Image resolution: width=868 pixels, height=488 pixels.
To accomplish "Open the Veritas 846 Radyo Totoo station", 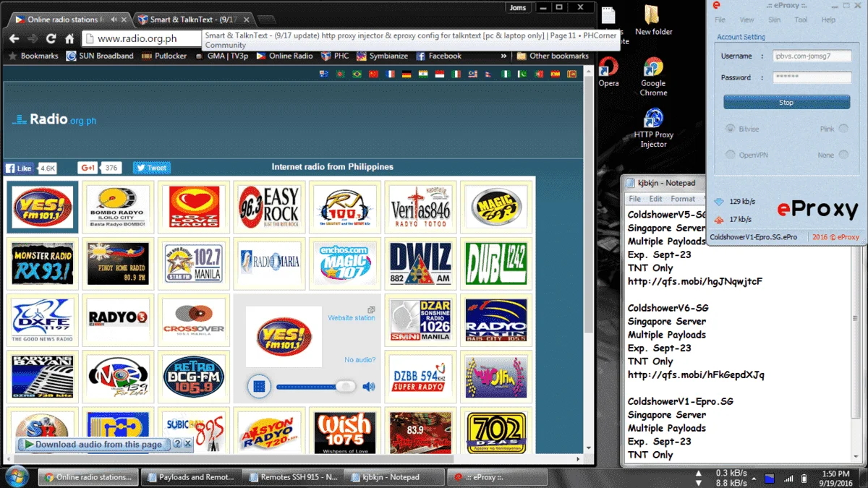I will click(x=420, y=207).
